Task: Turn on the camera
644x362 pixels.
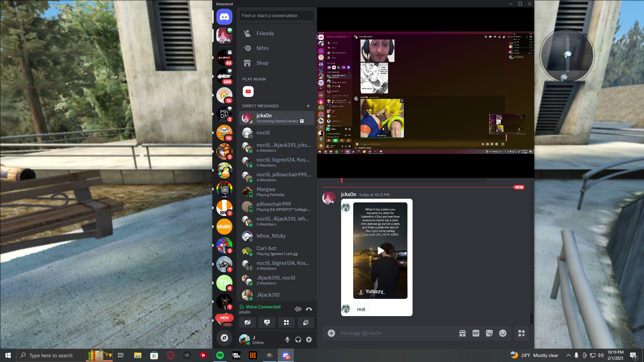Action: coord(248,322)
